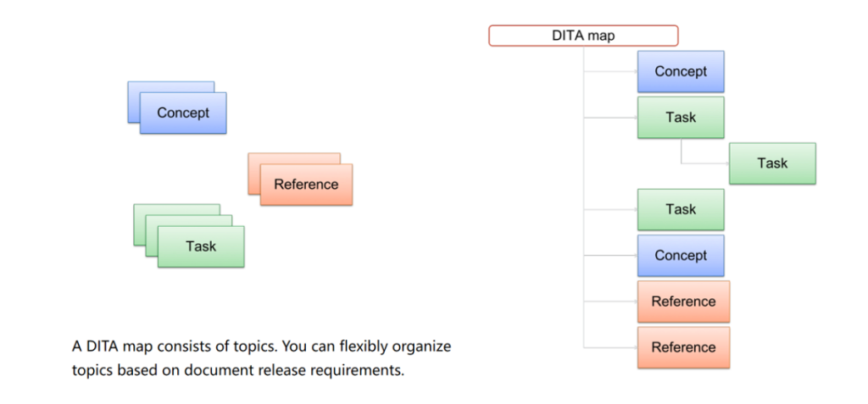
Task: Click the arrow pointing to top Concept box
Action: pyautogui.click(x=610, y=71)
